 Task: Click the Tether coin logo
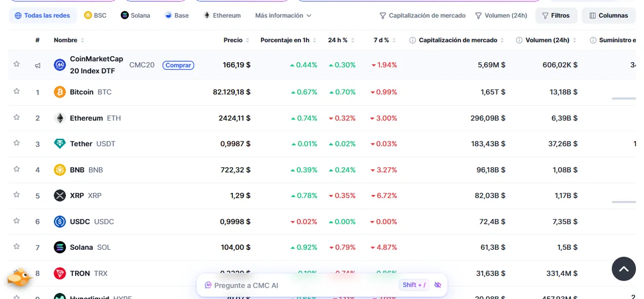60,144
